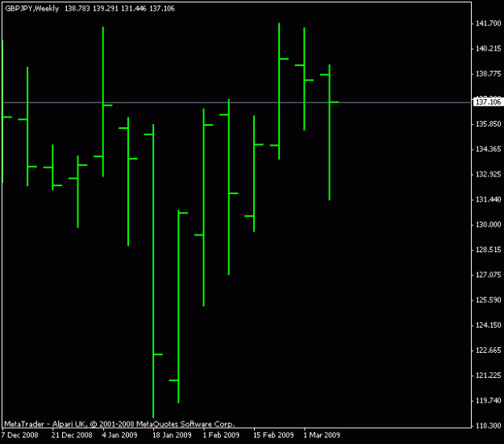Screen dimensions: 504x444
Task: Select the 4 Jan 2009 date label
Action: 119,435
